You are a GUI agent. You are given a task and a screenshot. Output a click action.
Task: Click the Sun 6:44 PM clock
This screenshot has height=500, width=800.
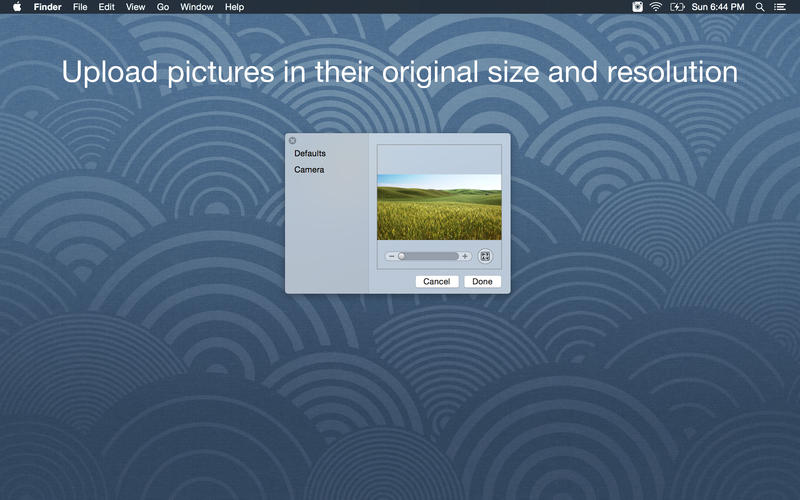point(718,7)
